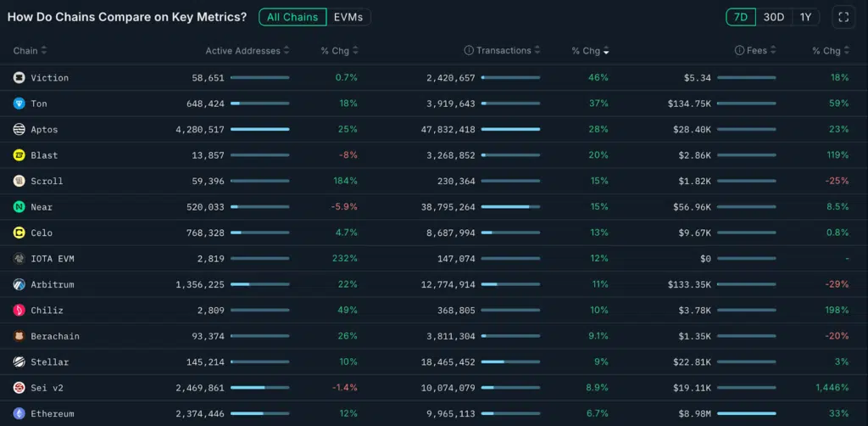Open fullscreen view with expand icon

pos(843,17)
